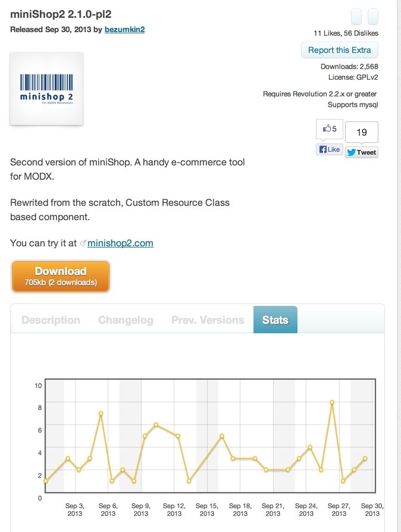The image size is (401, 532).
Task: Open the Description tab
Action: [x=51, y=320]
